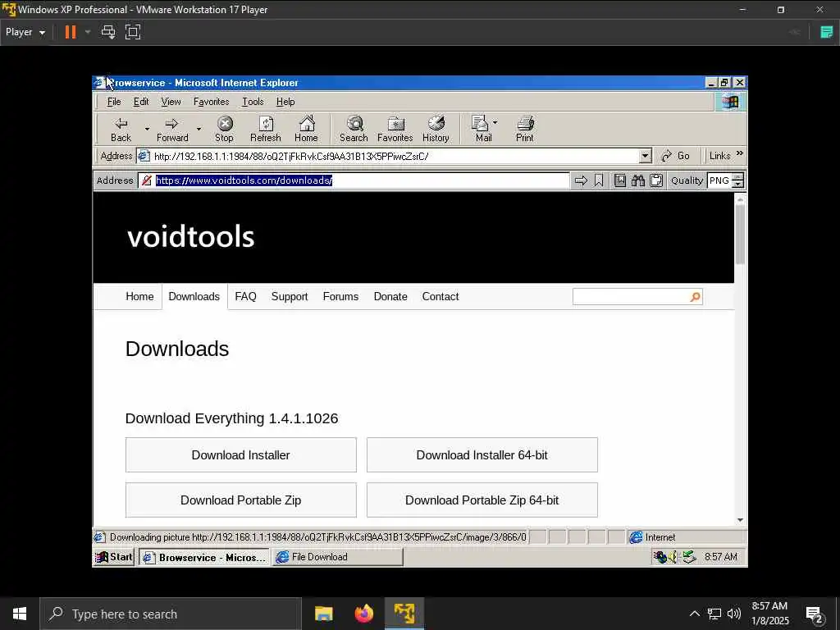Adjust the Quality PNG spinner arrows
The image size is (840, 630).
tap(737, 180)
